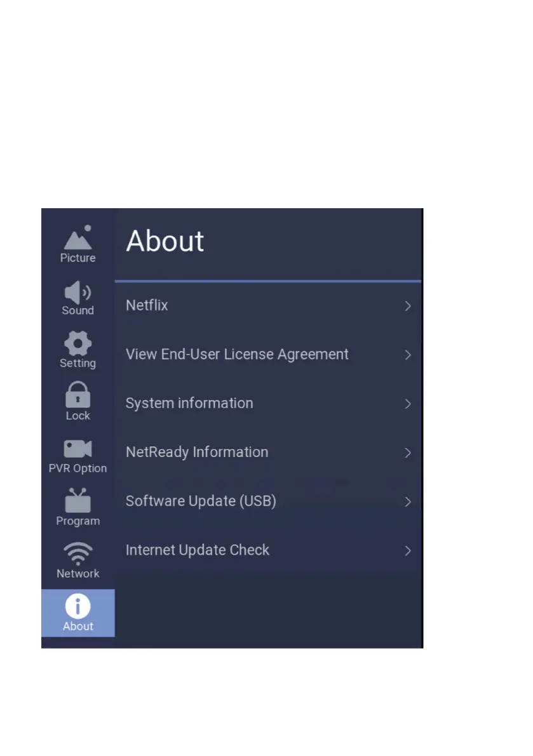533x756 pixels.
Task: Select the Lock padlock icon
Action: (78, 394)
